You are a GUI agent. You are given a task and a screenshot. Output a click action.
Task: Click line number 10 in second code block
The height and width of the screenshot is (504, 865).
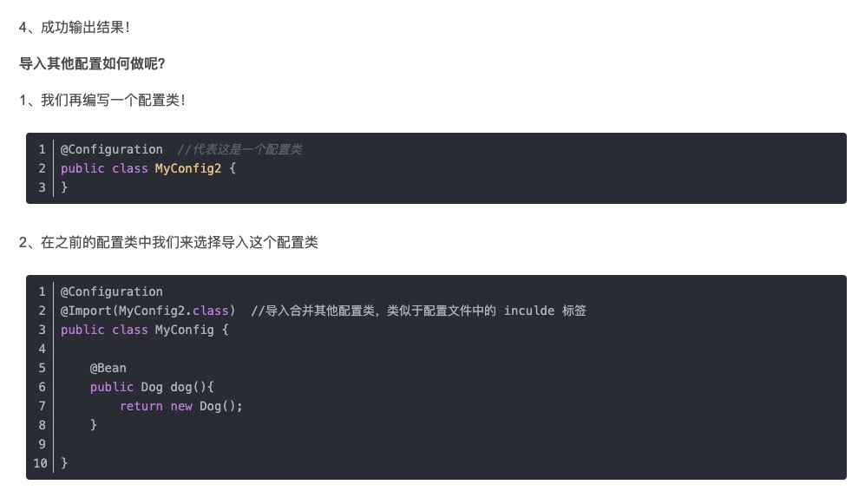40,463
